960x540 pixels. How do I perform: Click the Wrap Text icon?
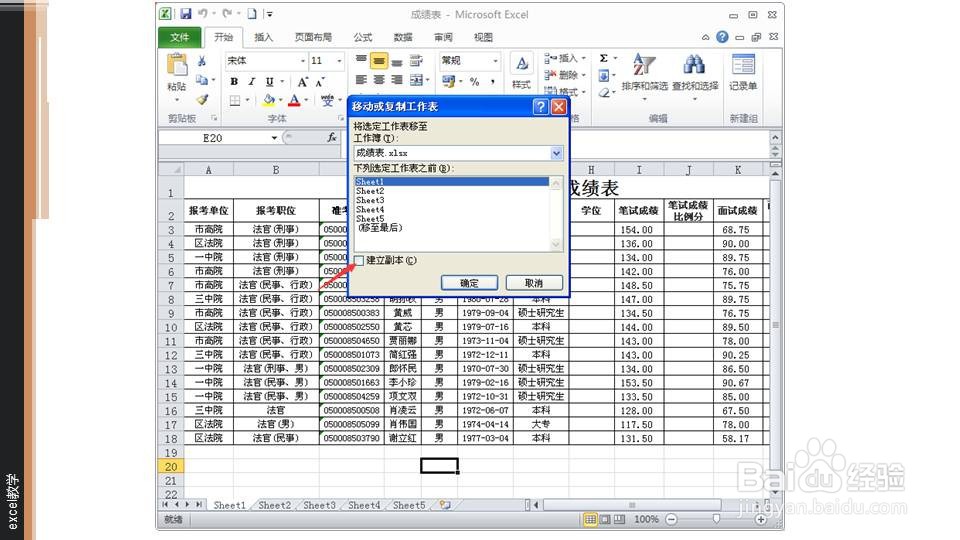(x=416, y=61)
